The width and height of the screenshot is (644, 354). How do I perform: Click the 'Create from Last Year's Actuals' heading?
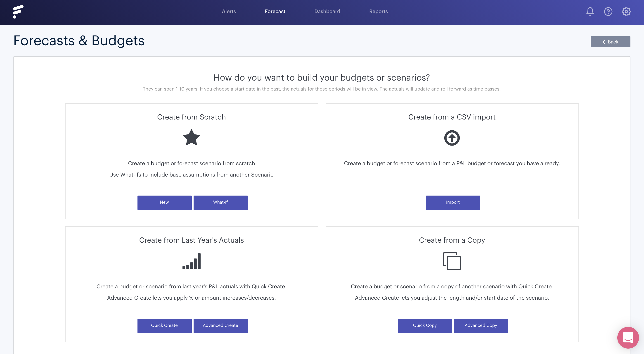click(x=192, y=240)
